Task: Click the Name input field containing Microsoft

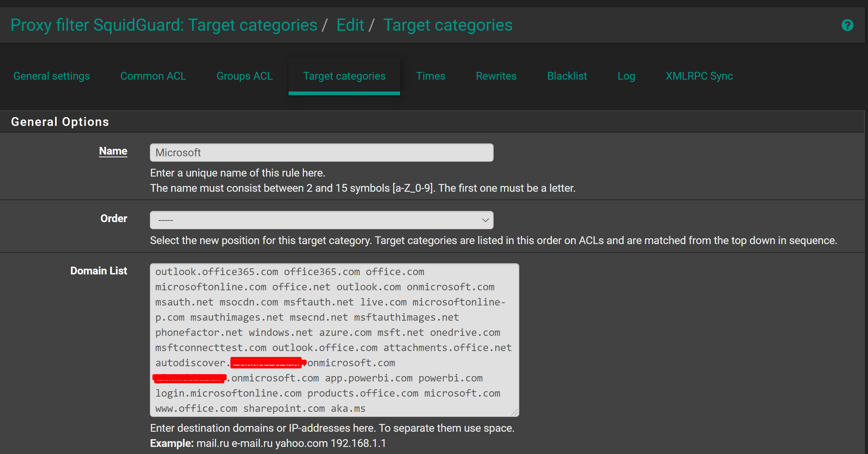Action: [x=321, y=153]
